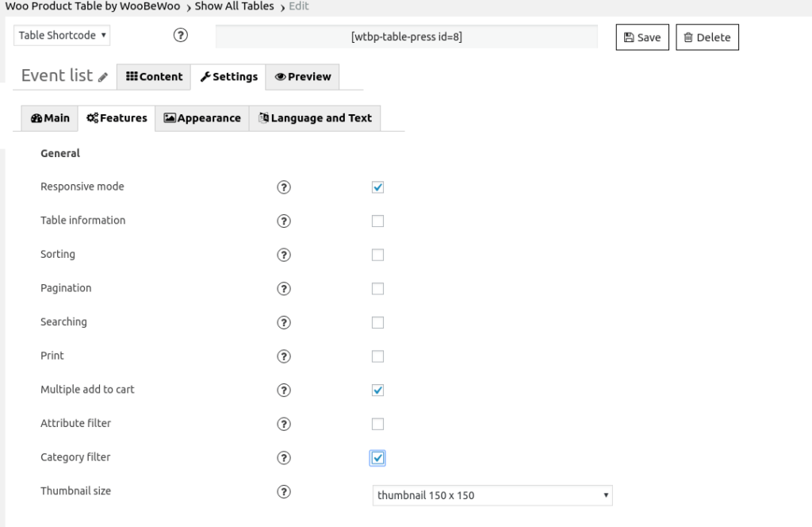Click the Searching label text

pos(63,321)
